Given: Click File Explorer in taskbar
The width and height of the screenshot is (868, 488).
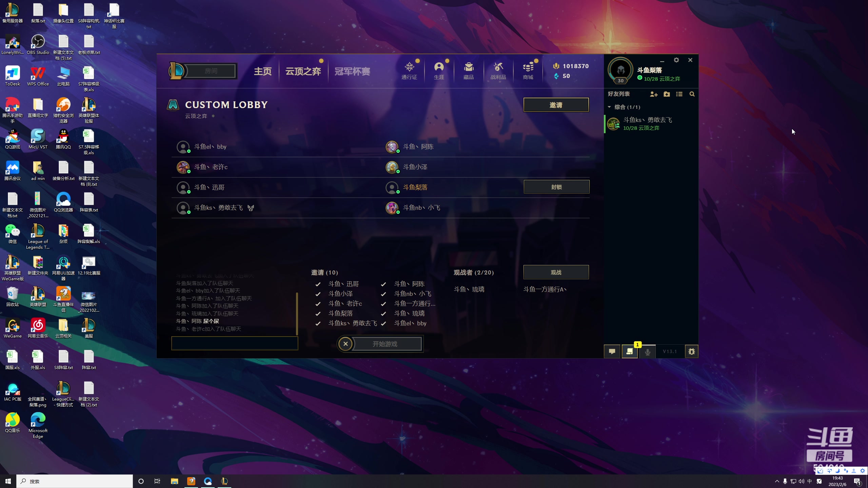Looking at the screenshot, I should click(x=174, y=481).
